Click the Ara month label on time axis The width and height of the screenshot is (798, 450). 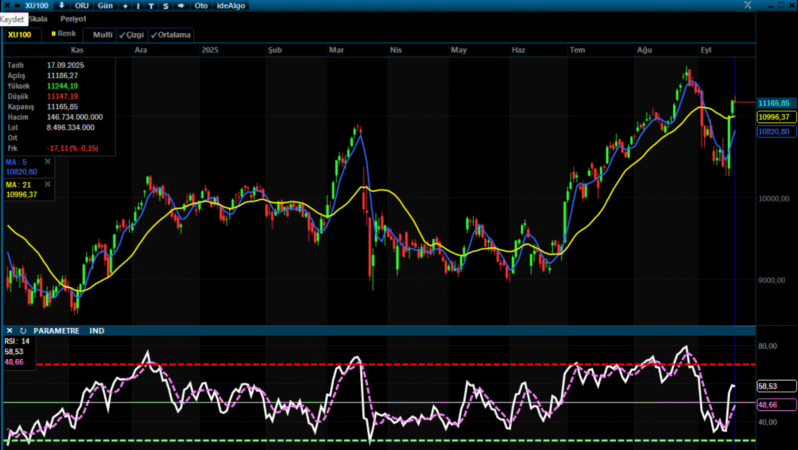click(140, 50)
